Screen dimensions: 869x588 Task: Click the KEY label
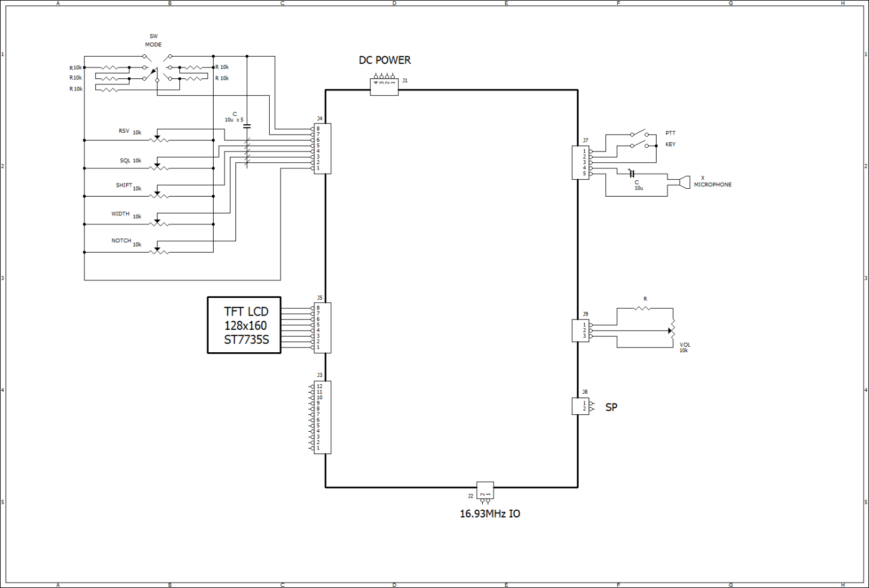tap(670, 145)
